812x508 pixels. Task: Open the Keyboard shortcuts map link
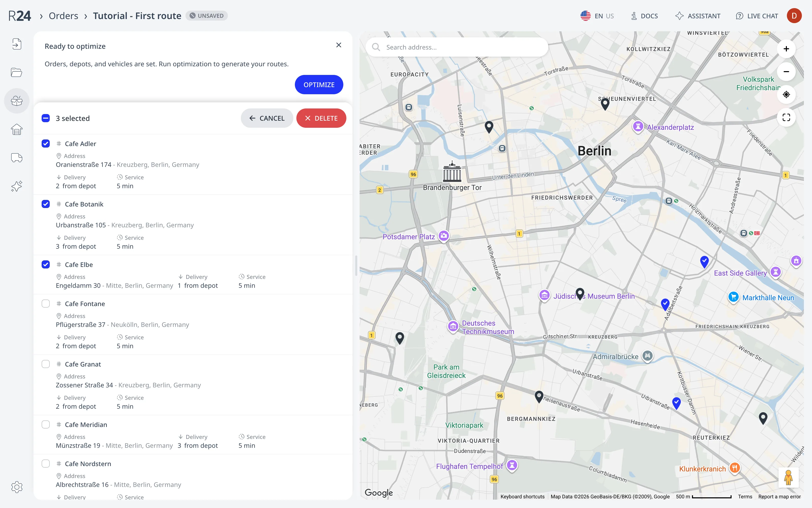pyautogui.click(x=522, y=497)
